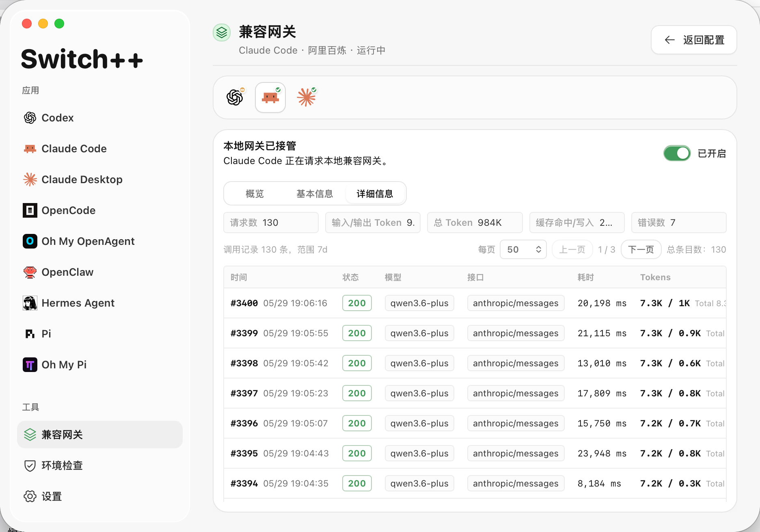The width and height of the screenshot is (760, 532).
Task: Open 环境检查 shield tool
Action: click(99, 465)
